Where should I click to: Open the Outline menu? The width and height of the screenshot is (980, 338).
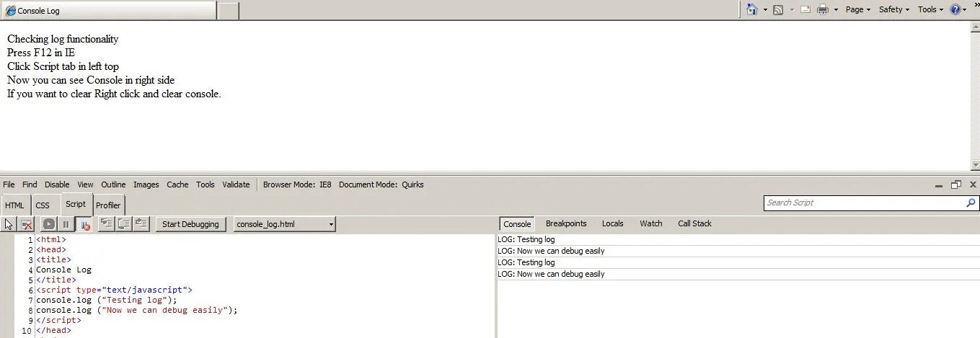(113, 184)
